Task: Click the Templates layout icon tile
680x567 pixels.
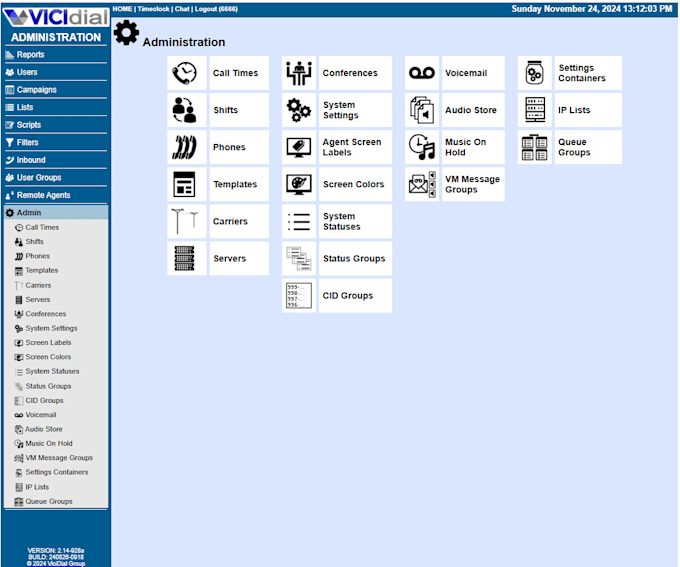Action: 186,184
